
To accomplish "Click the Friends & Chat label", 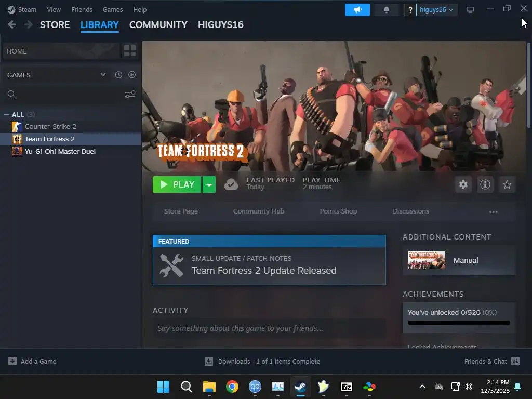I will [485, 362].
